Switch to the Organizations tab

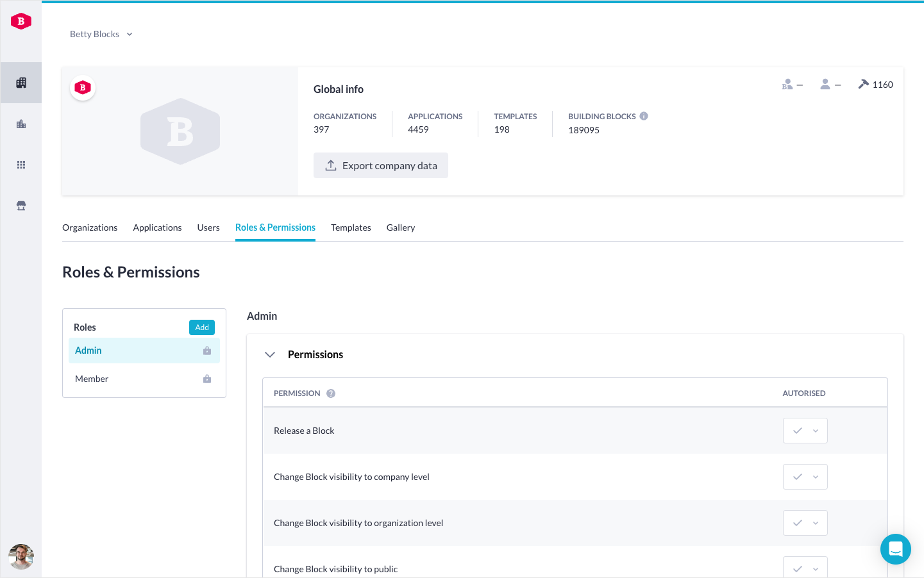tap(90, 227)
